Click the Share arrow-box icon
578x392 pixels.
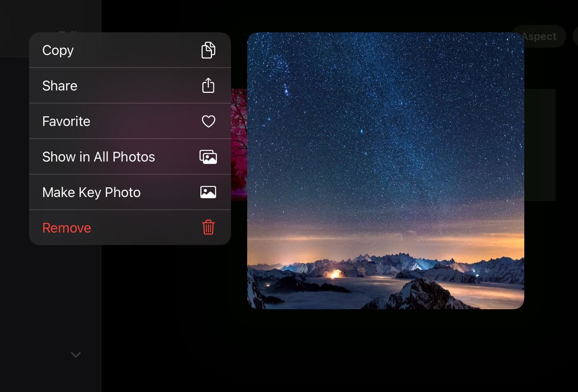pos(208,86)
